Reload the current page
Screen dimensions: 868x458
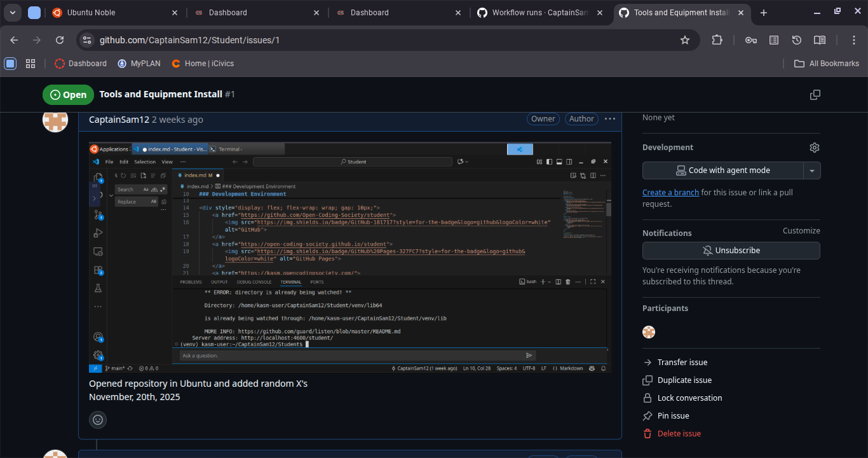[60, 40]
